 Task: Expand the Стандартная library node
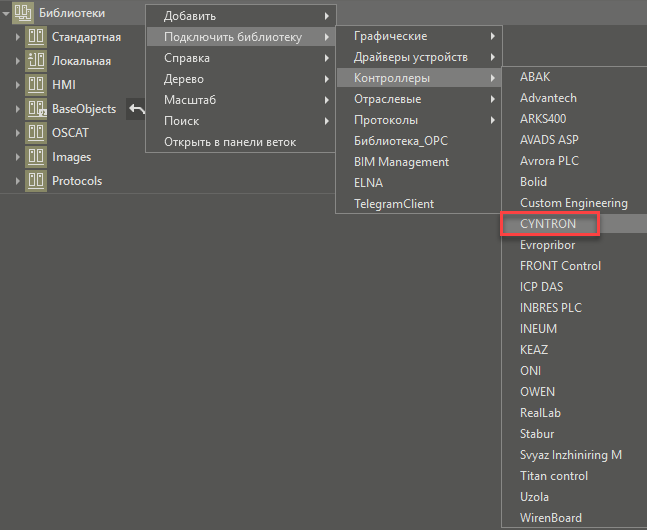point(18,37)
